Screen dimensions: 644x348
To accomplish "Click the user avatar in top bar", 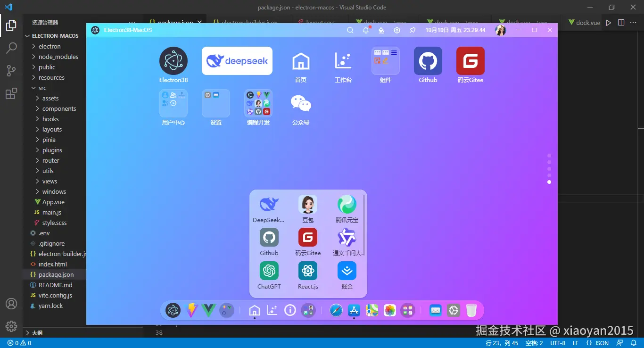I will point(500,30).
